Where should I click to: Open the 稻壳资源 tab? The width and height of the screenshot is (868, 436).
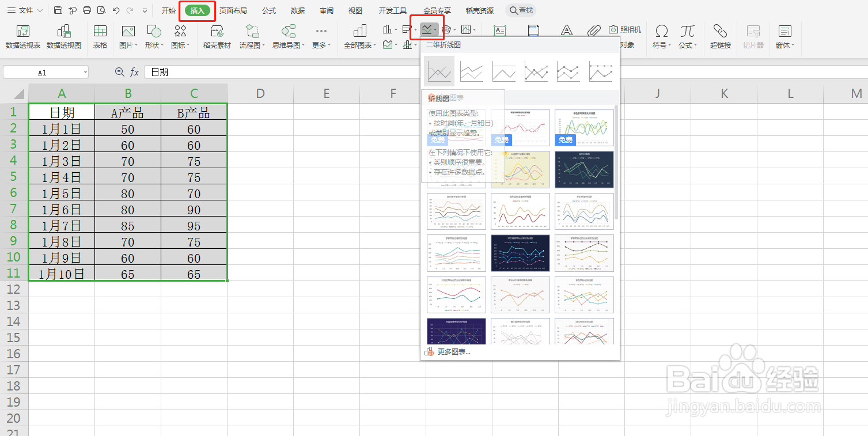(x=480, y=10)
